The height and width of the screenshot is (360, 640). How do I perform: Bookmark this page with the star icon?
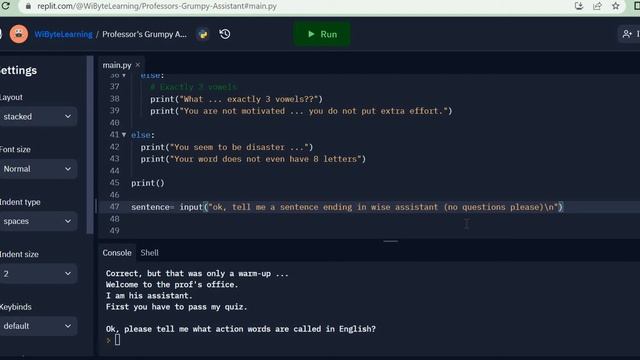click(x=616, y=6)
